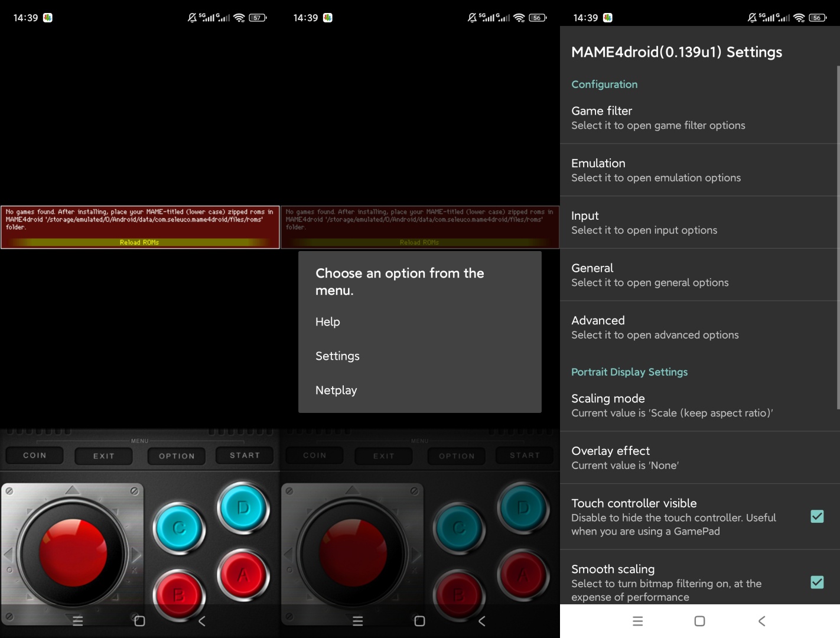The image size is (840, 638).
Task: Click the 'Portrait Display Settings' header
Action: pos(630,372)
